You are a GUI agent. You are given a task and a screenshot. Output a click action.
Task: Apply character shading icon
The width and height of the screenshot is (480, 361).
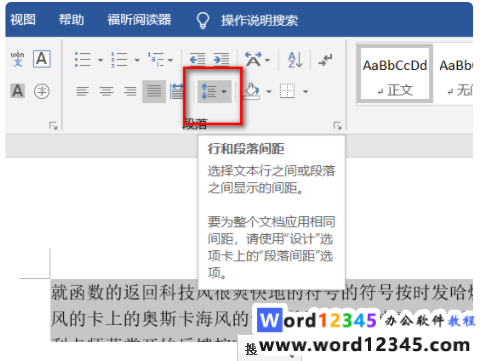[x=17, y=91]
